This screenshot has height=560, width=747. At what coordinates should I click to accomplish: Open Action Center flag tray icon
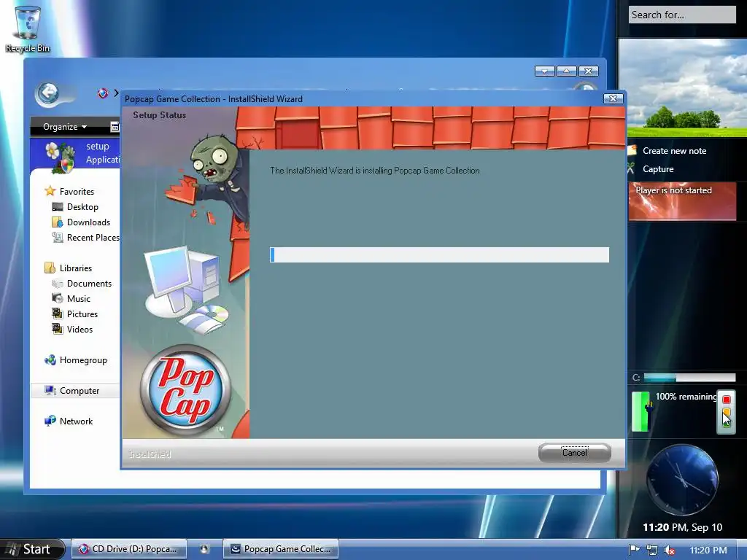634,550
